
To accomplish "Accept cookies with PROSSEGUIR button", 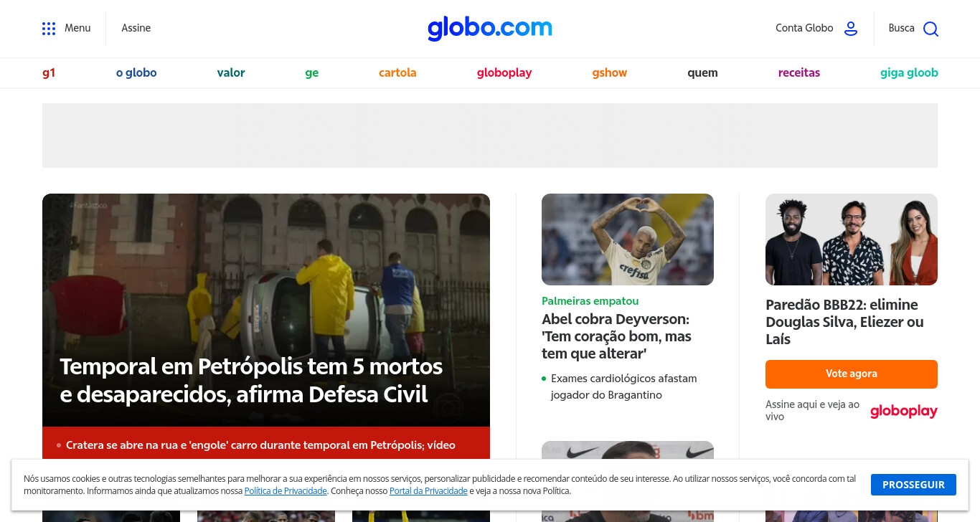I will pos(913,485).
